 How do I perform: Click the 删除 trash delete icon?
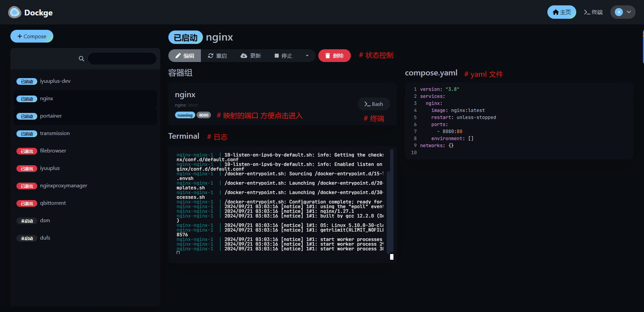(x=328, y=56)
